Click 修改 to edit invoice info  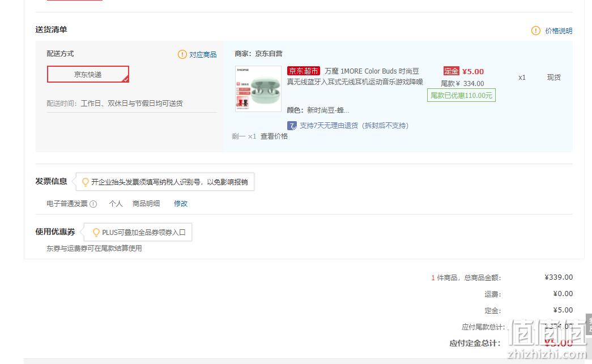point(181,204)
